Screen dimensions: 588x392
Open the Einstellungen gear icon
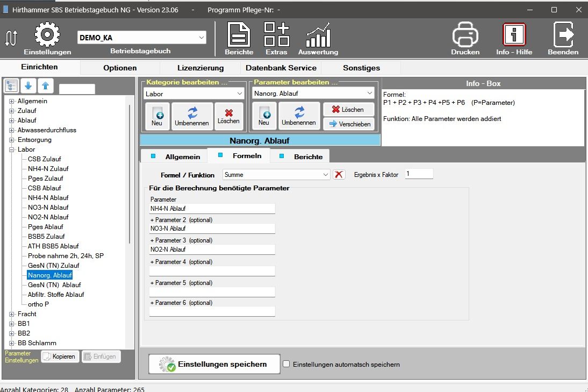pyautogui.click(x=47, y=35)
